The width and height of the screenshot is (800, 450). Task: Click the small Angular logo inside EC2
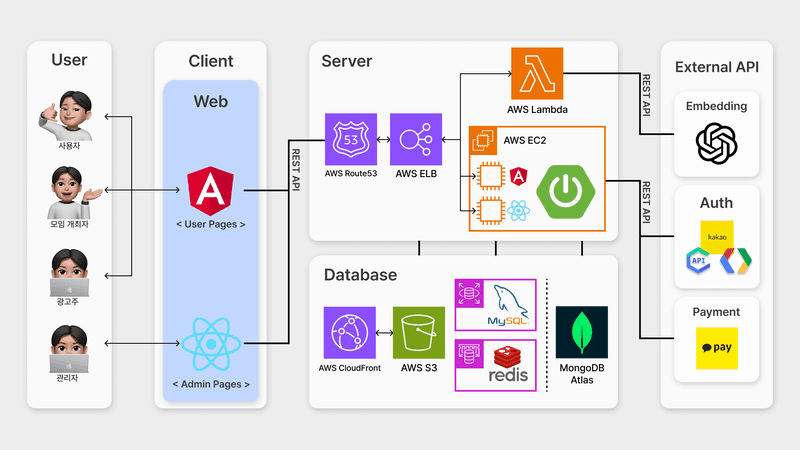tap(518, 177)
